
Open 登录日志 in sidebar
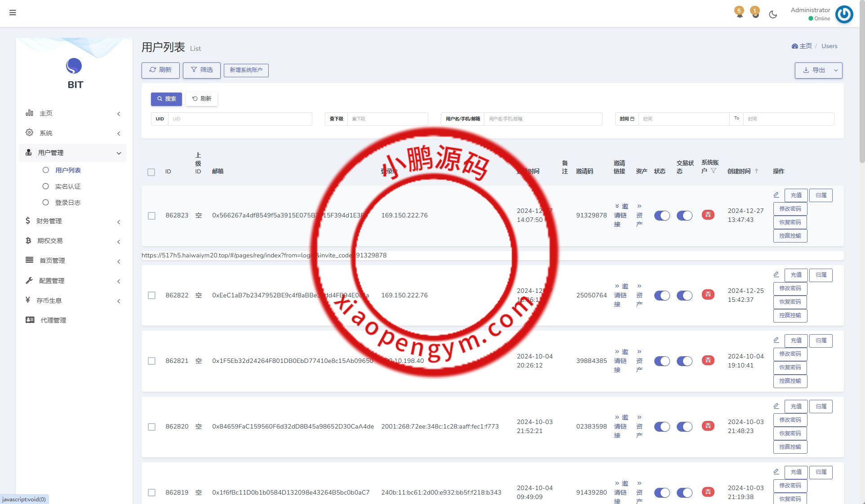(x=67, y=203)
